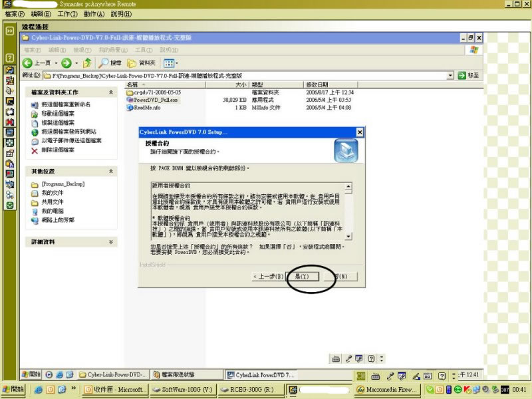Open Explorer 工具(T) menu
Viewport: 532px width, 399px height.
[x=144, y=50]
